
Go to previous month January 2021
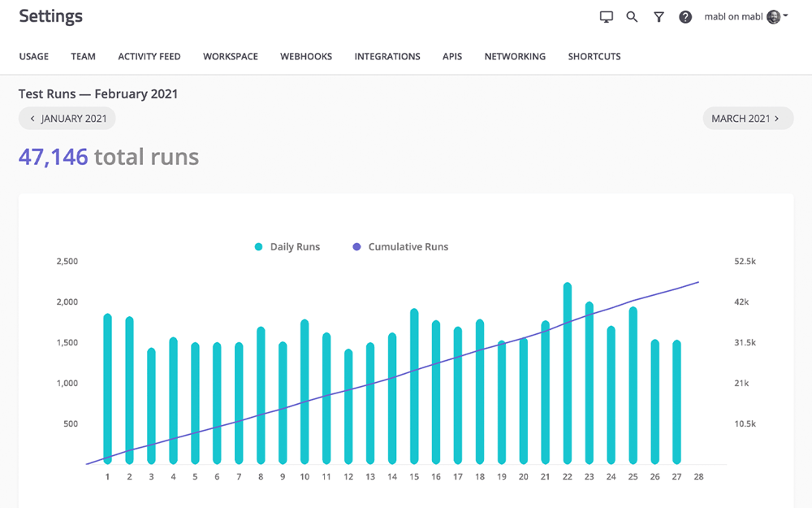click(67, 119)
